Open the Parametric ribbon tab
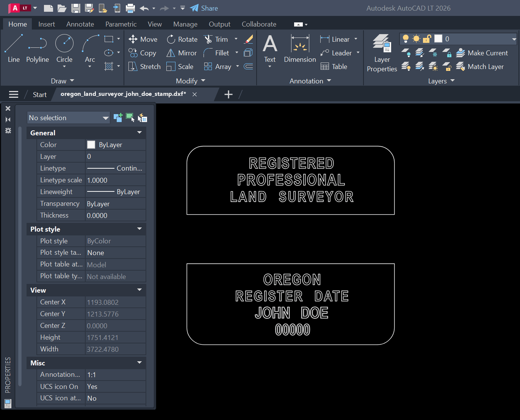 click(121, 24)
